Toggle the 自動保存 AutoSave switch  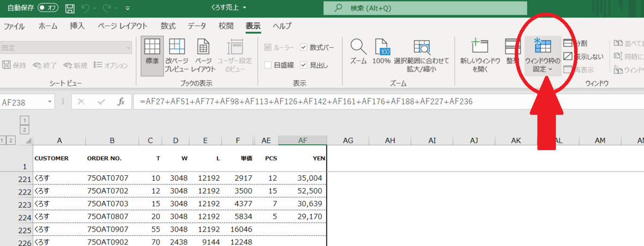point(48,9)
